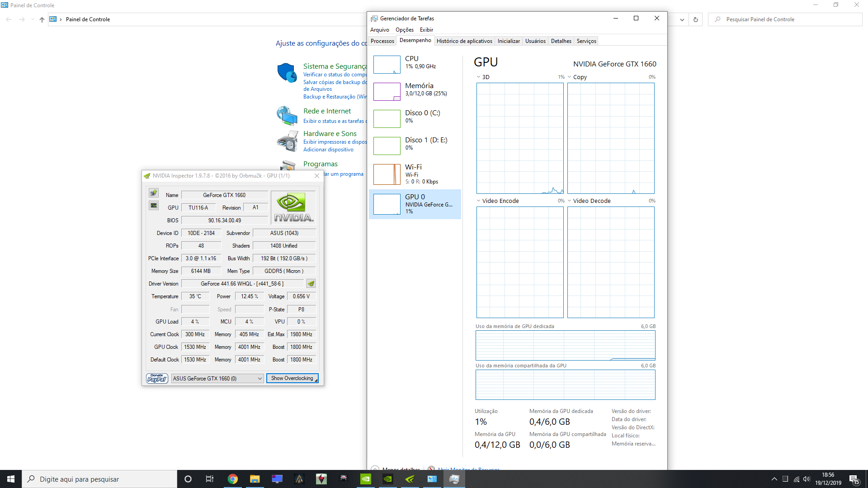
Task: Expand the Control Panel address history dropdown
Action: (x=682, y=19)
